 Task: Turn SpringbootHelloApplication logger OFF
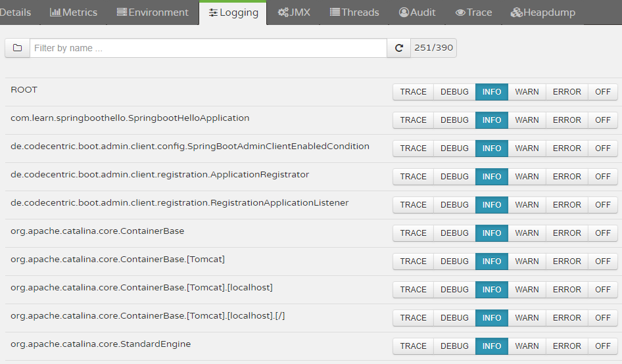tap(602, 120)
